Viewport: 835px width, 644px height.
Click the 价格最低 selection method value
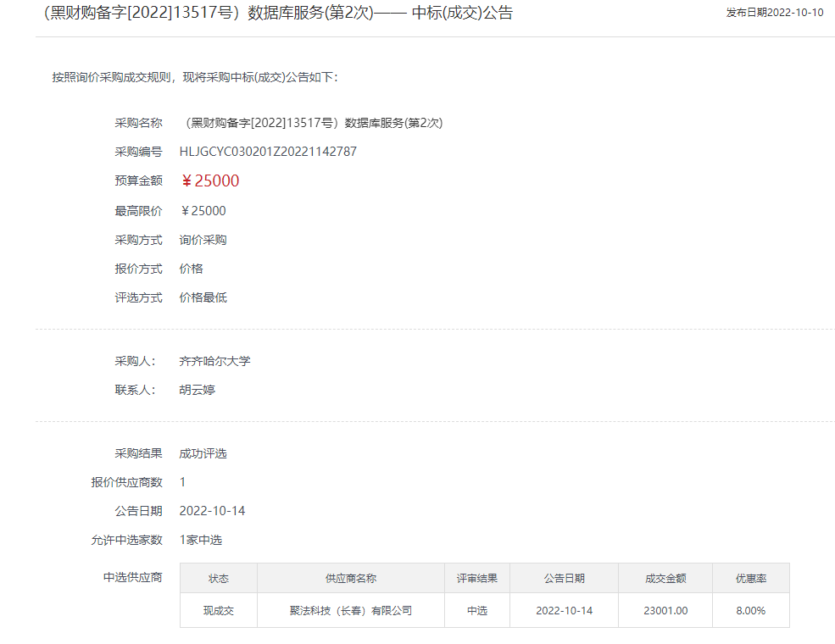pos(203,297)
